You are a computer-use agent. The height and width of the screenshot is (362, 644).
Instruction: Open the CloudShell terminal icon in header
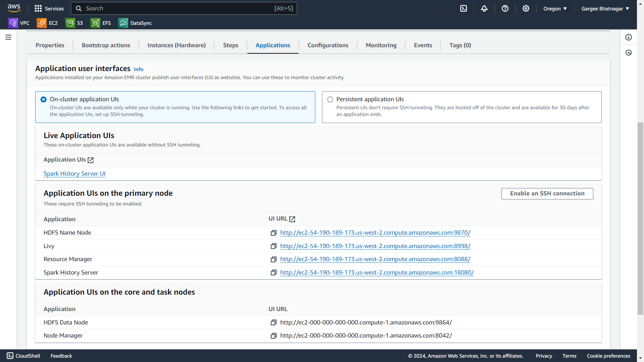(464, 9)
